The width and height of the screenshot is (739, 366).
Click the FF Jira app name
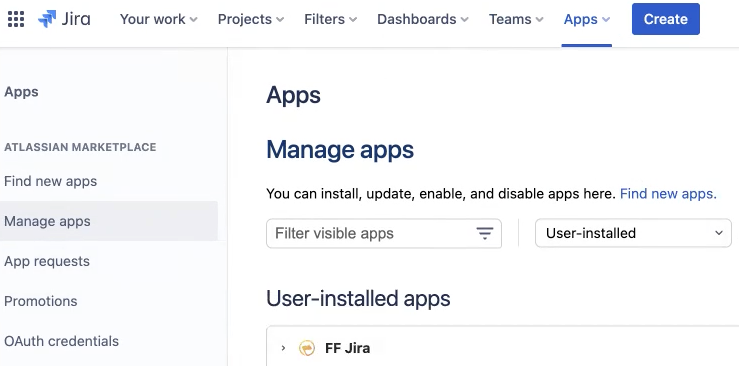tap(347, 349)
